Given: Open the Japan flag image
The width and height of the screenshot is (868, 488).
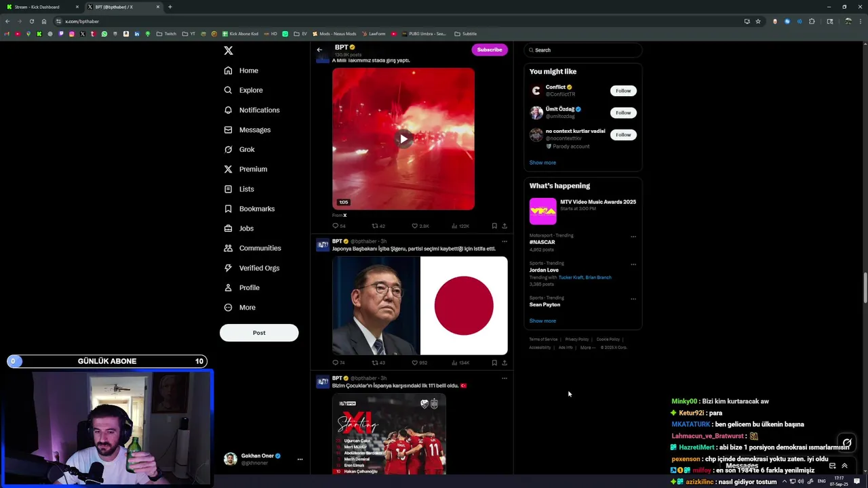Looking at the screenshot, I should point(464,306).
